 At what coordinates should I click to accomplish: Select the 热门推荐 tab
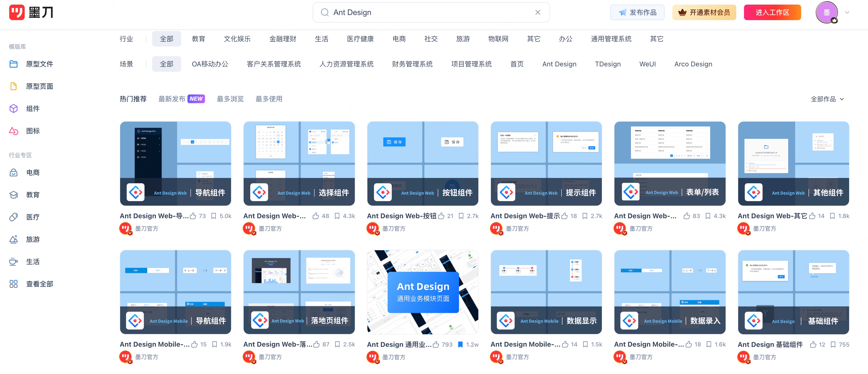[133, 99]
